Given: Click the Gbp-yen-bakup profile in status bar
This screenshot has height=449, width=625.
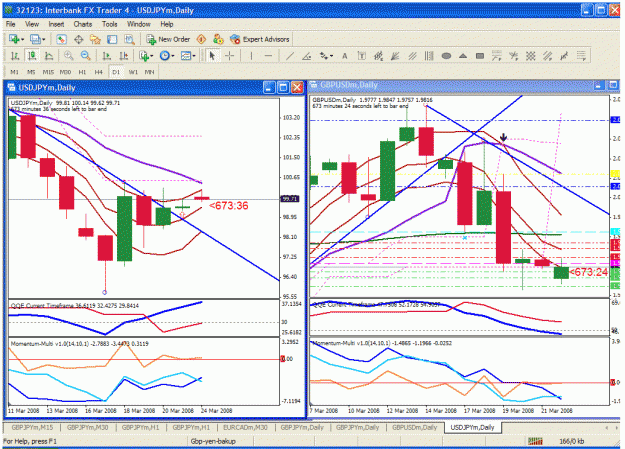Looking at the screenshot, I should (x=213, y=441).
